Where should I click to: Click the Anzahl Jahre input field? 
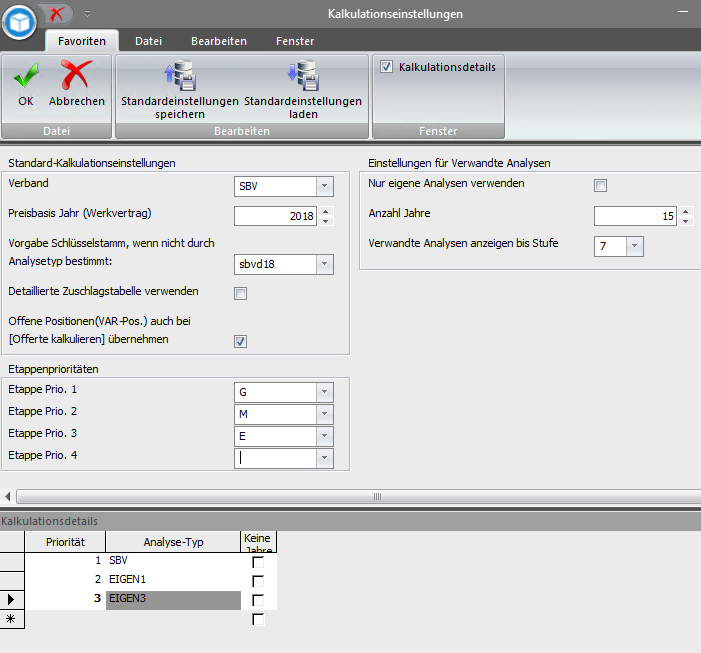[x=634, y=216]
